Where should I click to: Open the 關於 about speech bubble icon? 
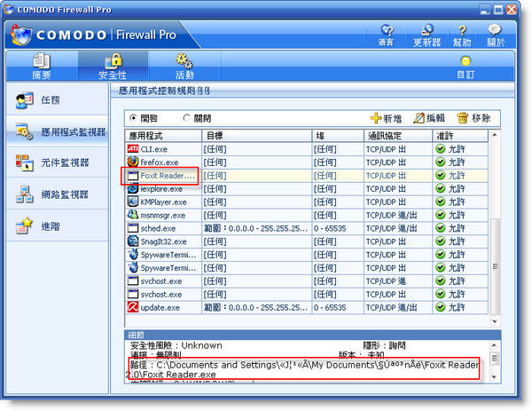(x=495, y=30)
